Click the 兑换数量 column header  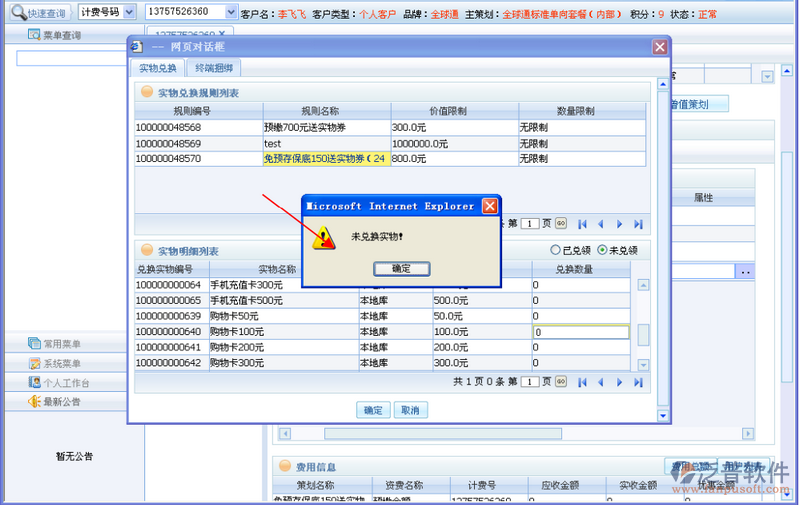click(x=581, y=269)
